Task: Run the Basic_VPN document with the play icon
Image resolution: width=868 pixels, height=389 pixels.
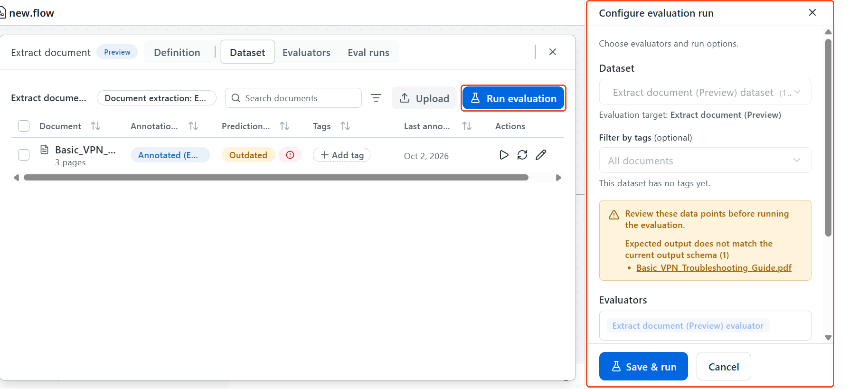Action: pyautogui.click(x=504, y=155)
